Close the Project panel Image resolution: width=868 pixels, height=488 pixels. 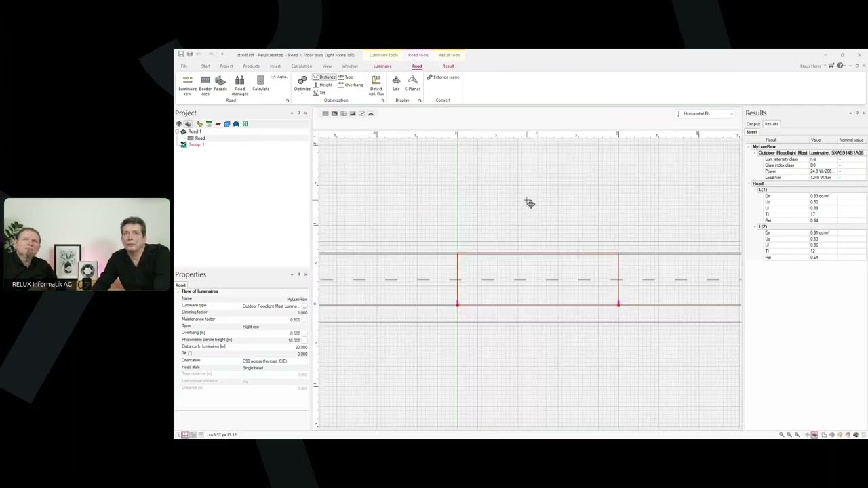pos(305,113)
